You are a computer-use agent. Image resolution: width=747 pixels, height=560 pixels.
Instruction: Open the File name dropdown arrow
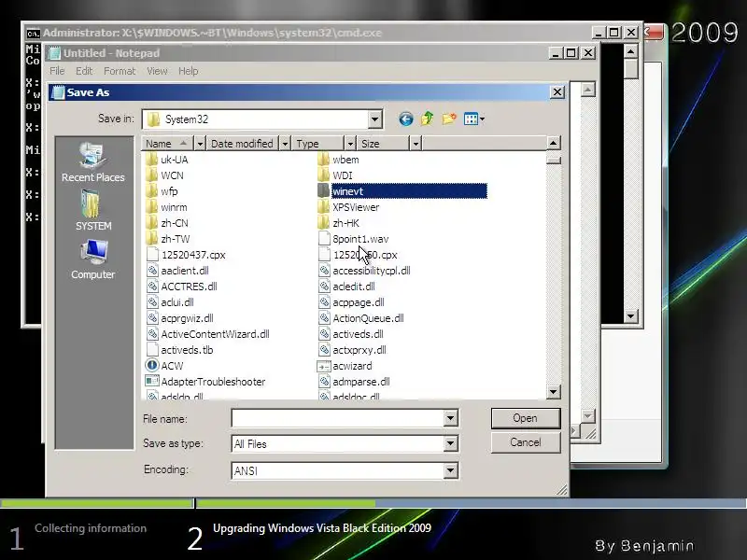450,418
